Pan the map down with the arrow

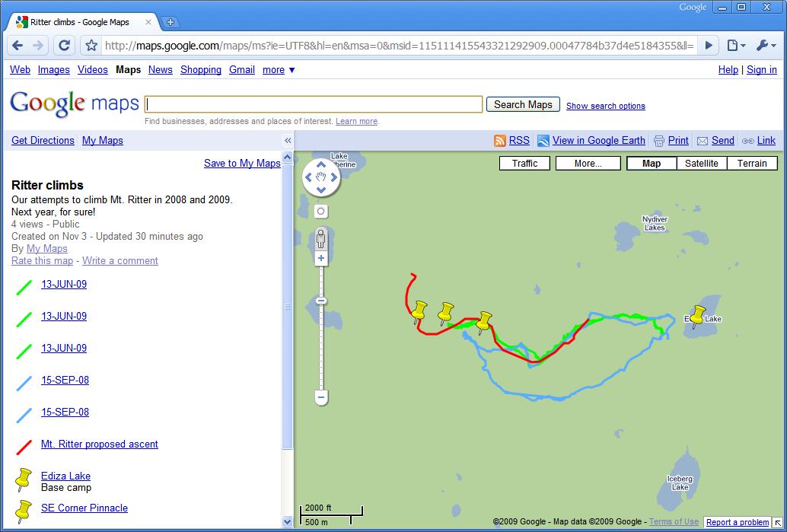click(321, 190)
